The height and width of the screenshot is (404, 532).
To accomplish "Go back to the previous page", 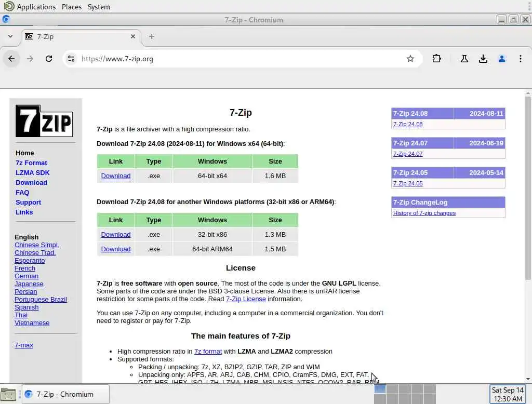I will pyautogui.click(x=11, y=59).
